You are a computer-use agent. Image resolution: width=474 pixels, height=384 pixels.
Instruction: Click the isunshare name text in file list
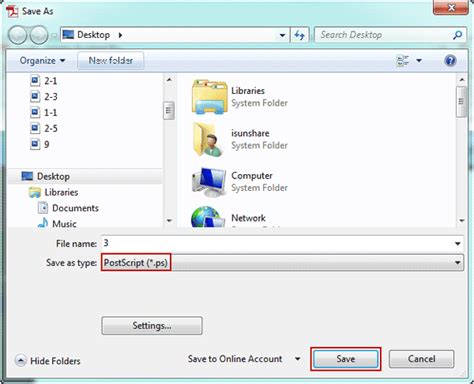pyautogui.click(x=250, y=133)
